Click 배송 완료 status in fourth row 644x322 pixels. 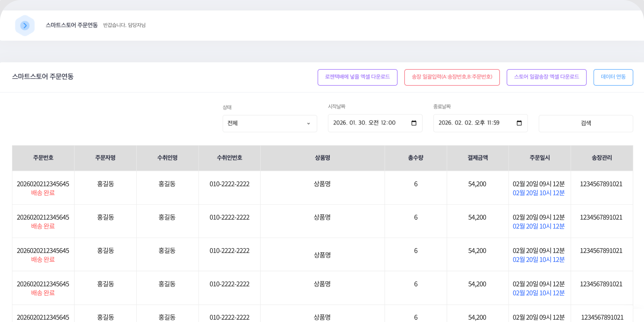(x=43, y=293)
